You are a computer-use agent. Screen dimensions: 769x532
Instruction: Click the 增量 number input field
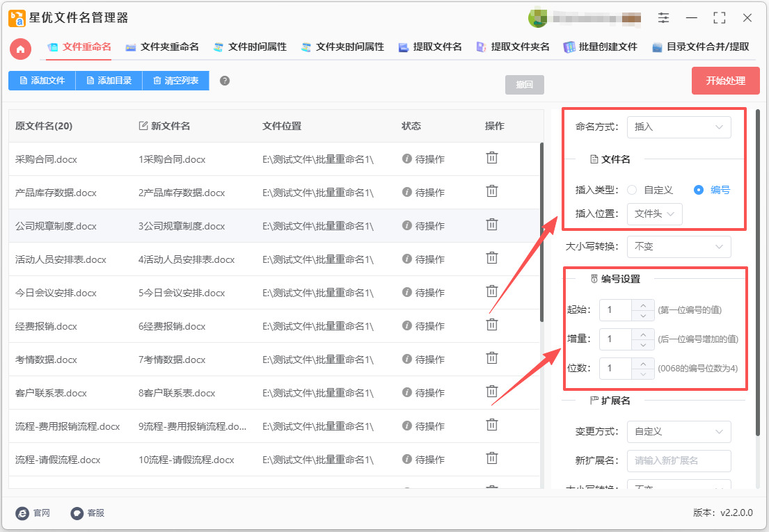click(x=615, y=339)
